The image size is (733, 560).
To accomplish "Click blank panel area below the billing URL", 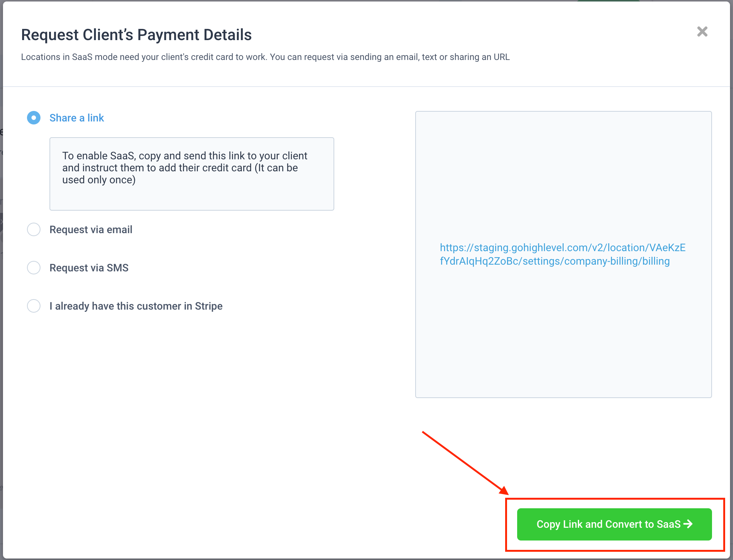I will coord(563,332).
